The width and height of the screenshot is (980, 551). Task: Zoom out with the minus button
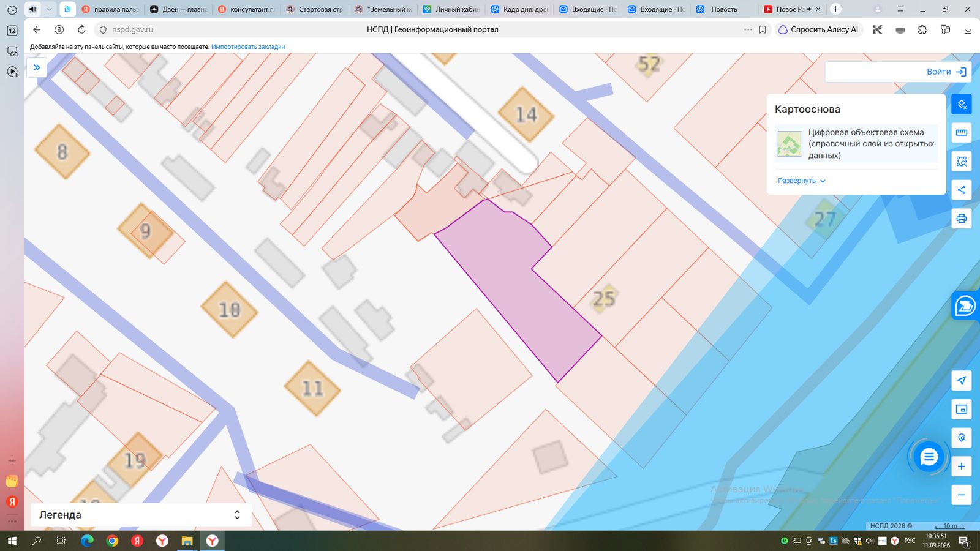962,495
